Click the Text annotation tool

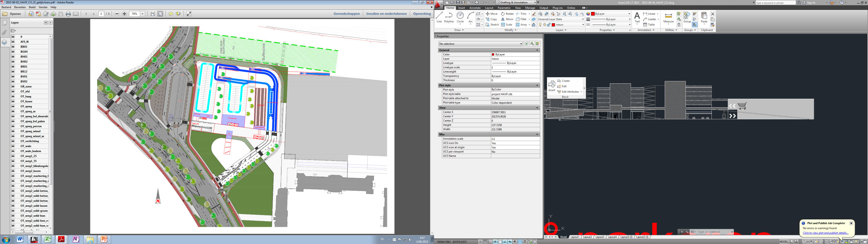click(x=637, y=18)
